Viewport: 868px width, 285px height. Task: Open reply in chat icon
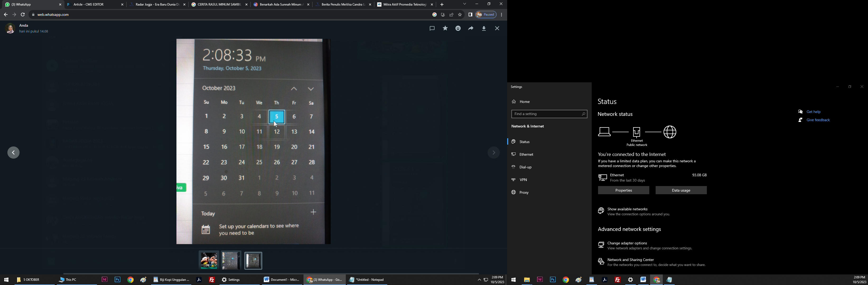pyautogui.click(x=432, y=28)
